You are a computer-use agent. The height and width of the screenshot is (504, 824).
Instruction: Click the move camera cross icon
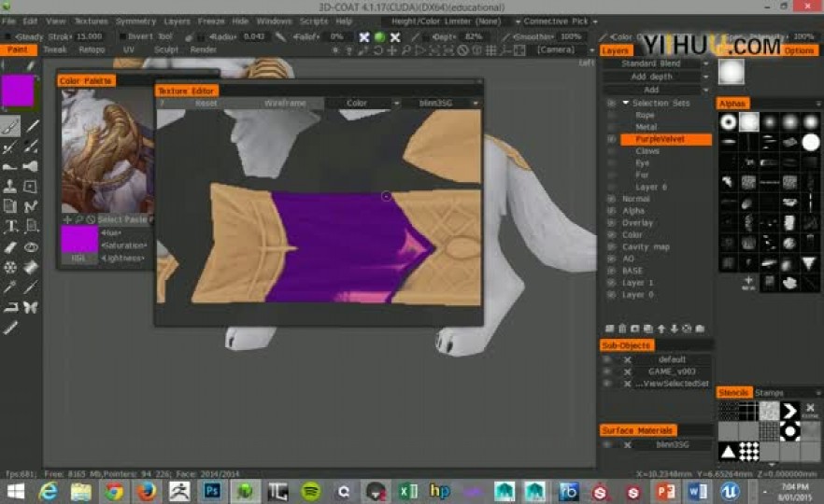(x=391, y=50)
